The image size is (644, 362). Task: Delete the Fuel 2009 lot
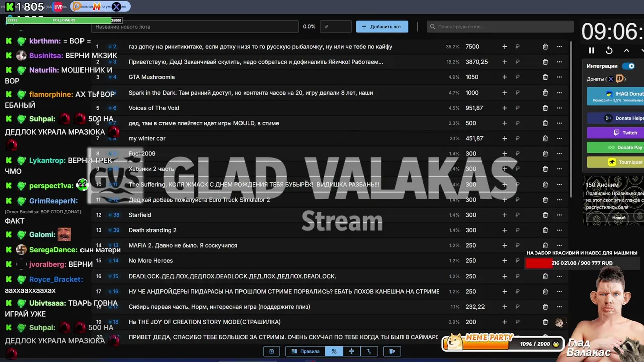pos(545,154)
